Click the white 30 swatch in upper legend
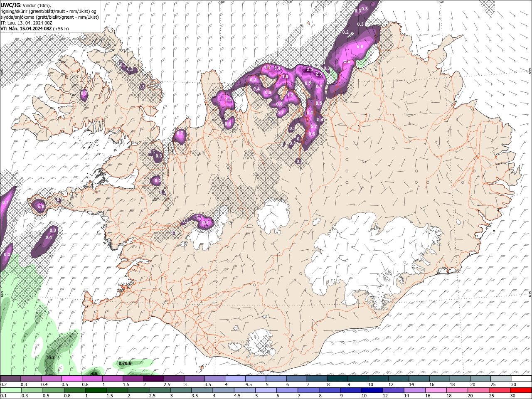The width and height of the screenshot is (532, 399). (521, 379)
